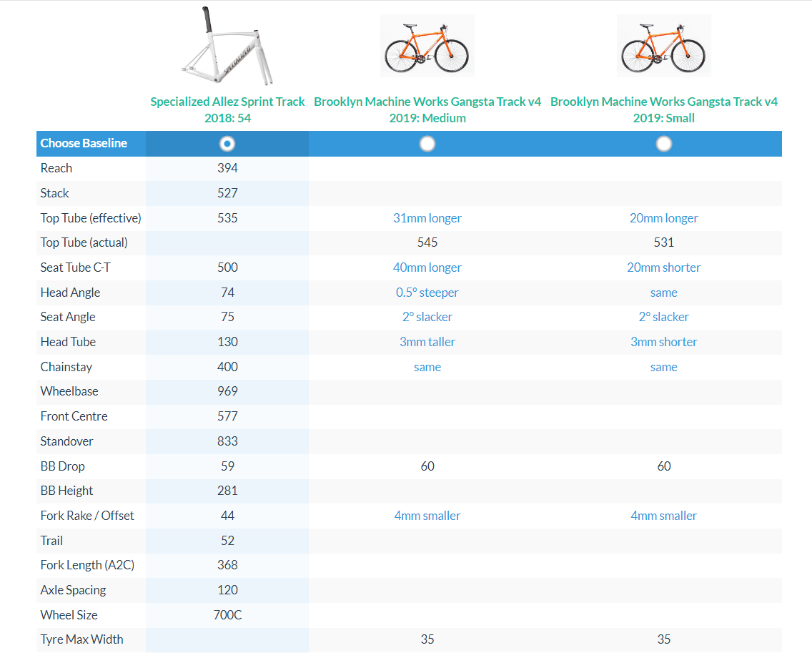Click the Wheel Size row label
Screen dimensions: 812x653
click(x=69, y=614)
